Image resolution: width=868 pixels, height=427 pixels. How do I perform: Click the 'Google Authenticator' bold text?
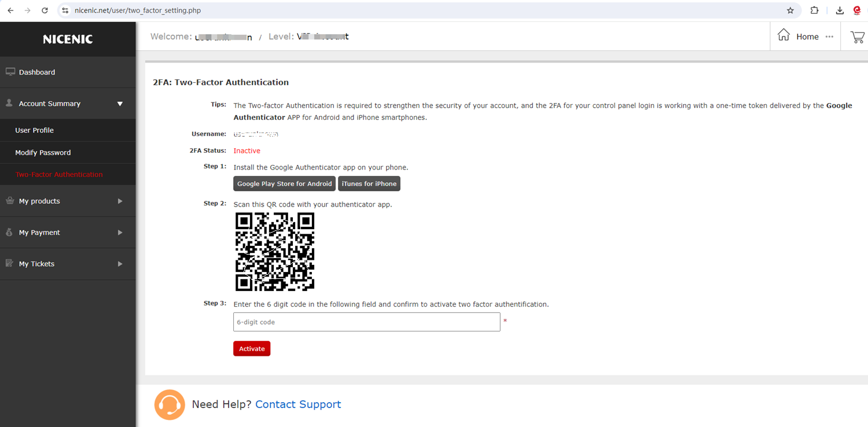coord(543,111)
